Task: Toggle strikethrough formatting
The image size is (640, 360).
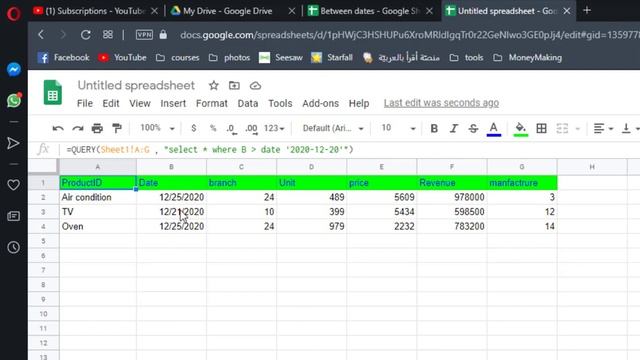Action: 473,129
